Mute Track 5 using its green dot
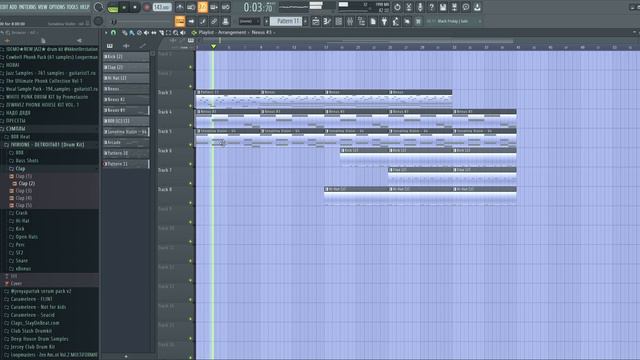The image size is (640, 360). pyautogui.click(x=190, y=144)
